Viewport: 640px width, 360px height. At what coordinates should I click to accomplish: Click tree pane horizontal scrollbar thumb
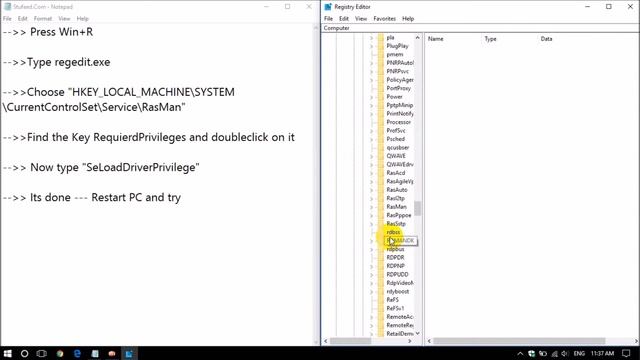click(351, 341)
